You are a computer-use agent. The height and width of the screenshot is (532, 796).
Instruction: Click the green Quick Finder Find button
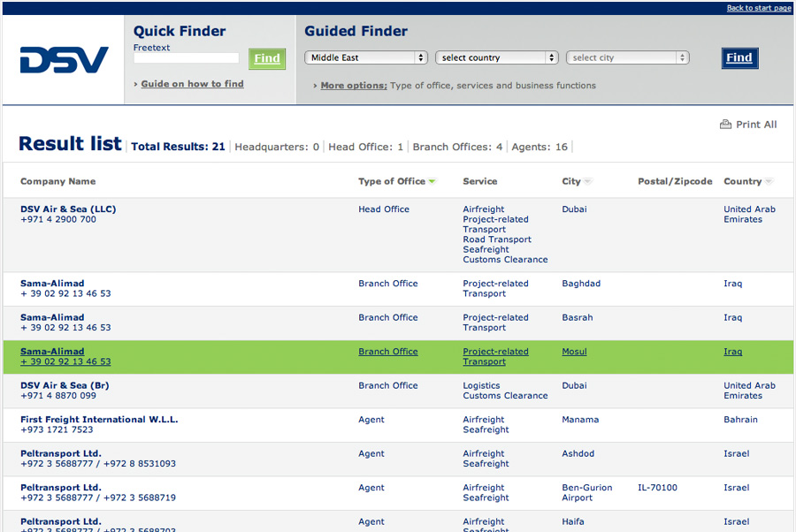(x=267, y=58)
